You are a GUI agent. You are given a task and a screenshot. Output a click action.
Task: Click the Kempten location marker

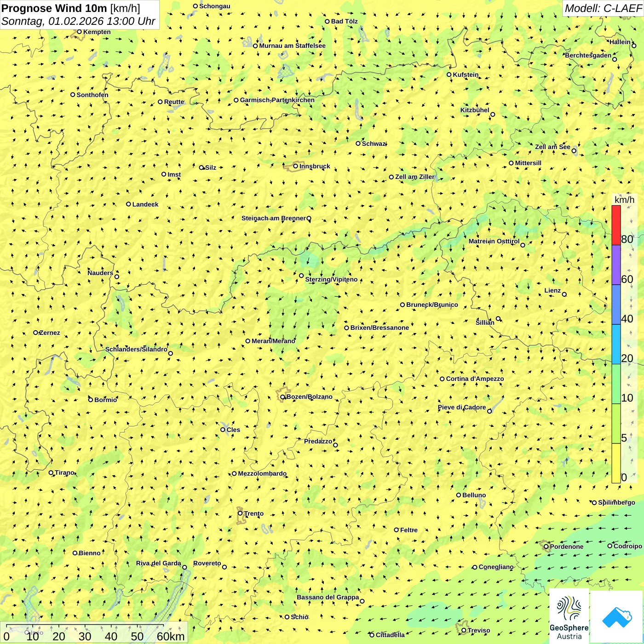79,32
